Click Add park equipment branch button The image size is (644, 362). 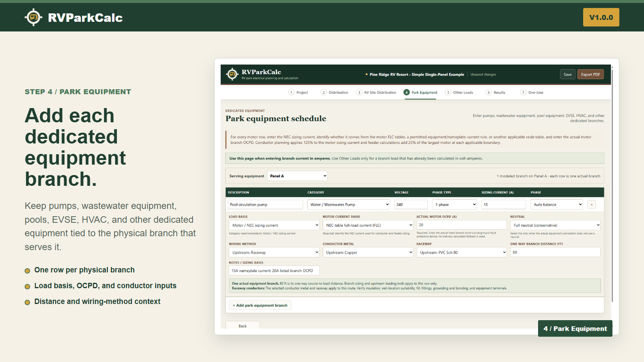(x=260, y=305)
